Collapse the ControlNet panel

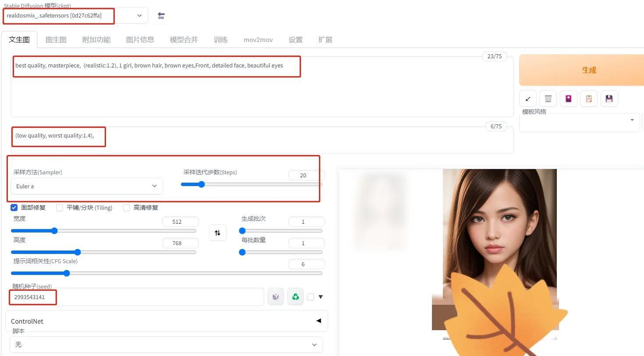318,321
